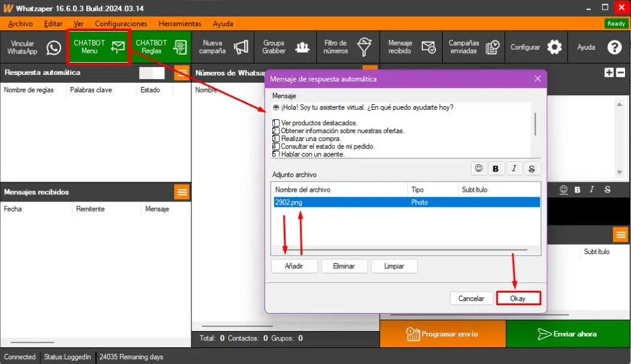Toggle bold formatting in the dialog
This screenshot has width=631, height=364.
(x=495, y=169)
